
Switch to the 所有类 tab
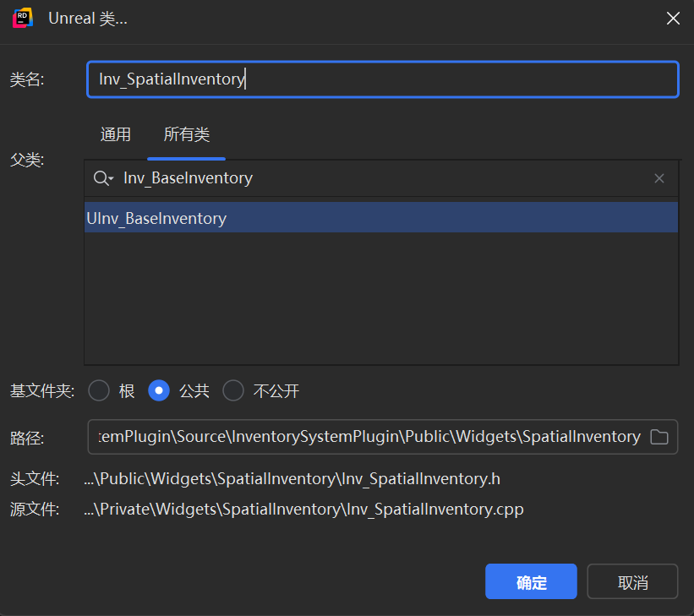tap(186, 134)
